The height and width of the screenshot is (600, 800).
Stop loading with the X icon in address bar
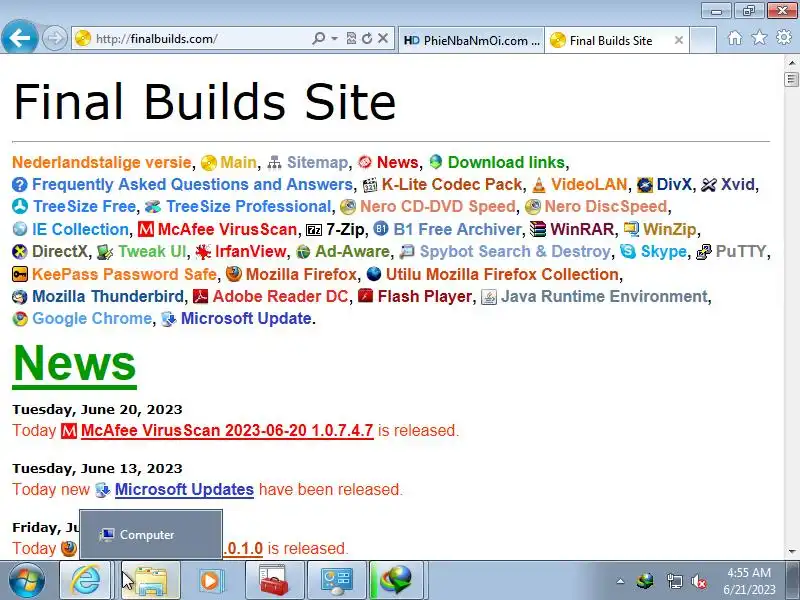(383, 38)
